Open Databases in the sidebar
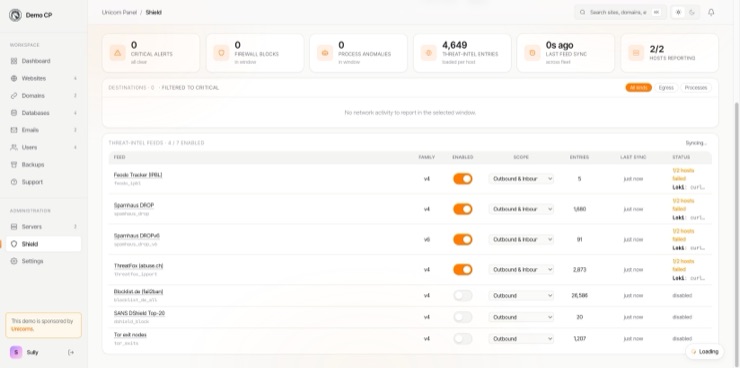 (43, 113)
